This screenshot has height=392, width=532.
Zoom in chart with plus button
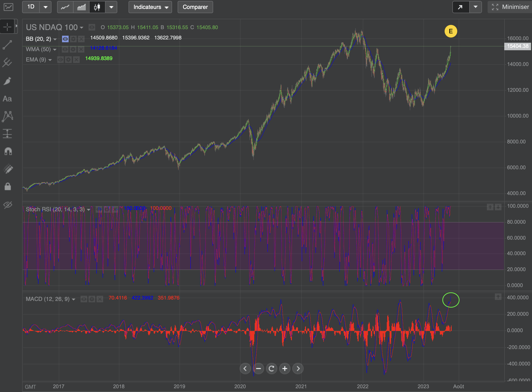coord(285,369)
